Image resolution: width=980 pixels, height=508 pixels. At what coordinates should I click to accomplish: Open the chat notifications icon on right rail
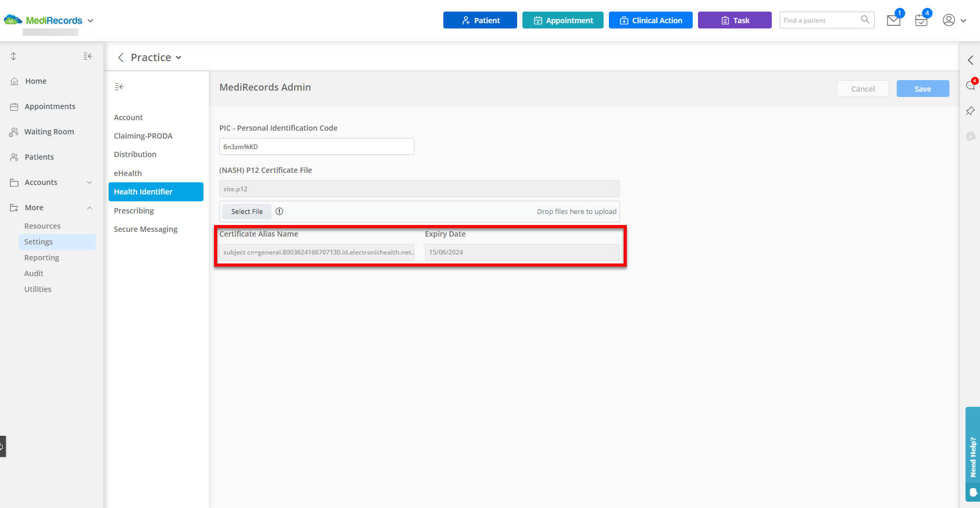pos(971,85)
